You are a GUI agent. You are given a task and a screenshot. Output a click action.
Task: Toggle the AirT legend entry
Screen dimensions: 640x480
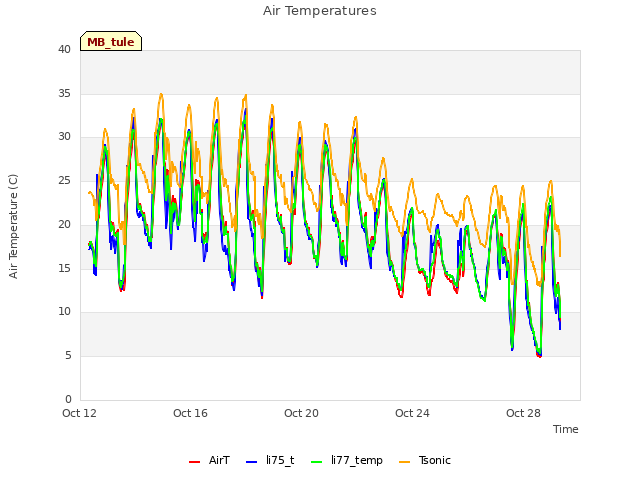[x=209, y=461]
